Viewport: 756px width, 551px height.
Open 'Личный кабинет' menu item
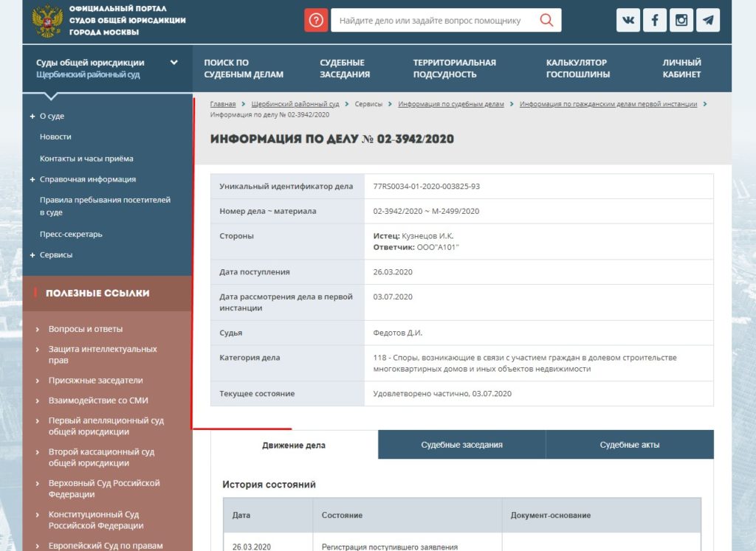pos(681,69)
